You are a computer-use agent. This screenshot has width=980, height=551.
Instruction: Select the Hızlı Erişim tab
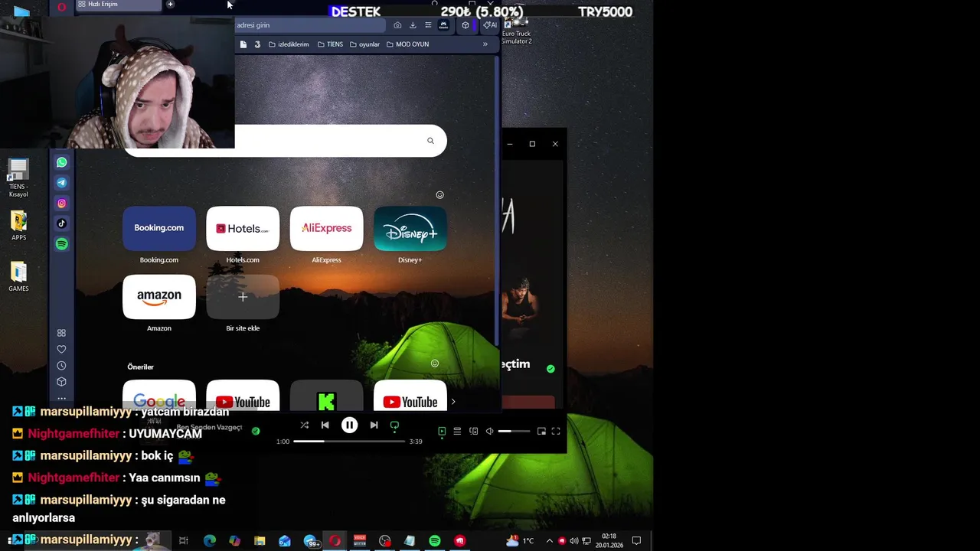tap(119, 5)
